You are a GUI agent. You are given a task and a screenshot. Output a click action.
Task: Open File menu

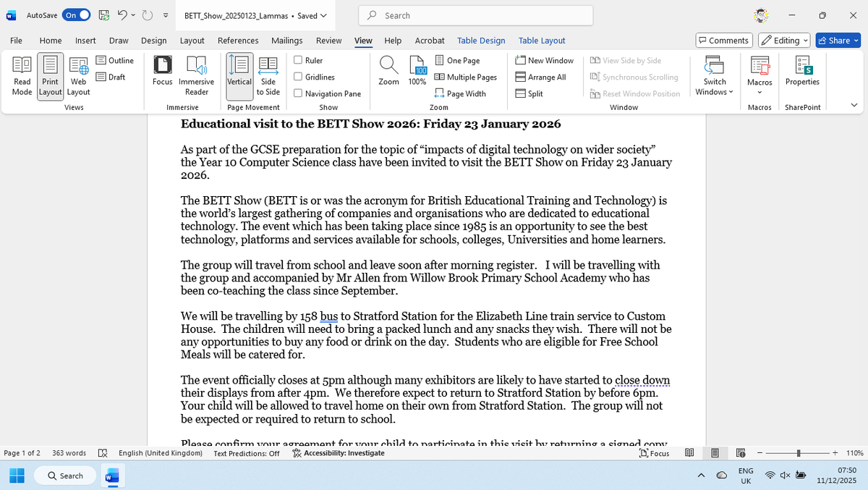click(16, 41)
